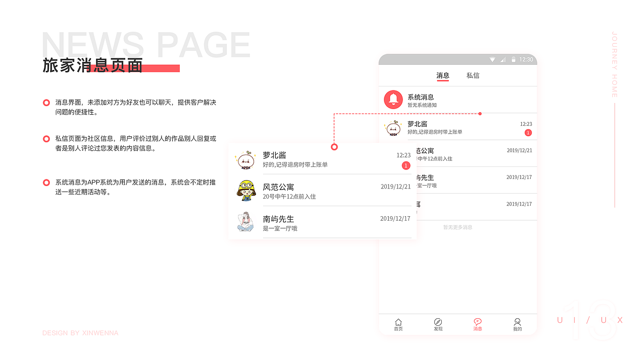
Task: Click 好的,记得退房时带上账单 in the phone list
Action: click(435, 132)
